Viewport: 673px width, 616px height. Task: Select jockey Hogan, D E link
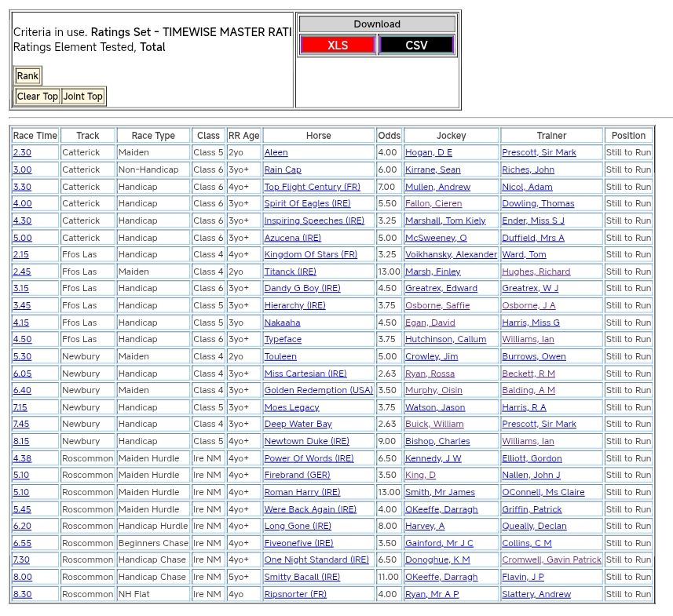tap(429, 153)
